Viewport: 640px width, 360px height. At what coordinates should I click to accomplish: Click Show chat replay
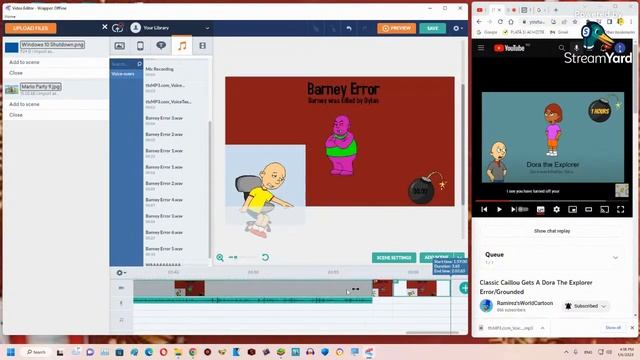click(x=552, y=231)
